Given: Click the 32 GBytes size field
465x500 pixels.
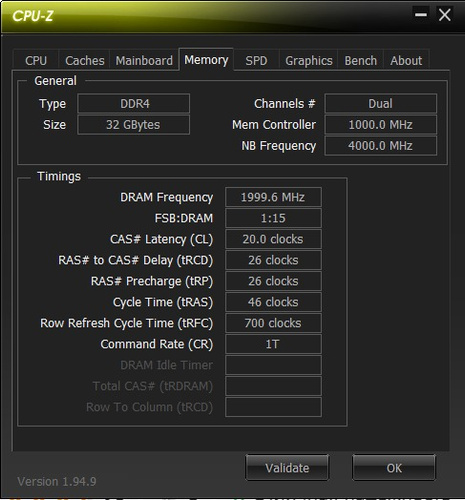Looking at the screenshot, I should 134,125.
